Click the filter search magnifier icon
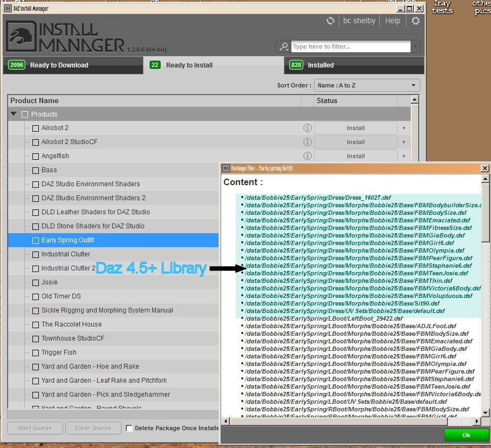The image size is (491, 448). [x=283, y=46]
